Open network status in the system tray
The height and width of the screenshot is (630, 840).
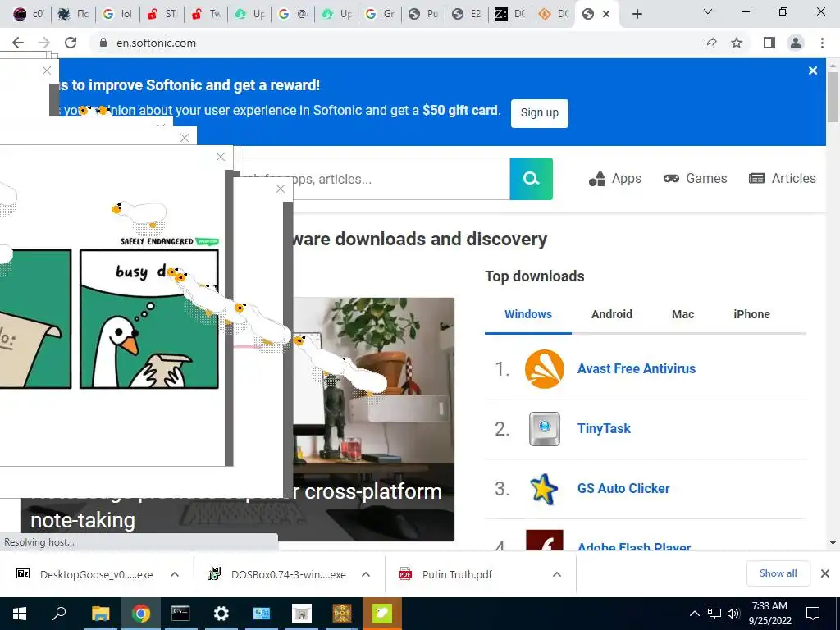point(714,614)
